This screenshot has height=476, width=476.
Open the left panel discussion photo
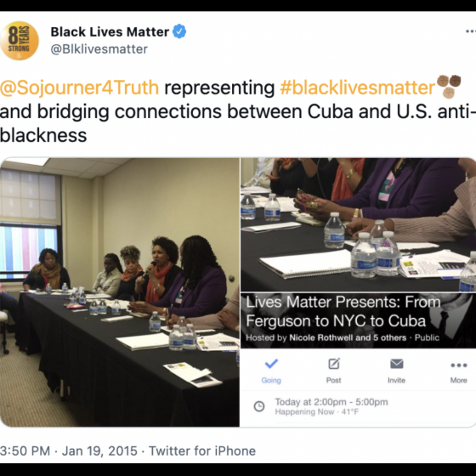coord(119,292)
